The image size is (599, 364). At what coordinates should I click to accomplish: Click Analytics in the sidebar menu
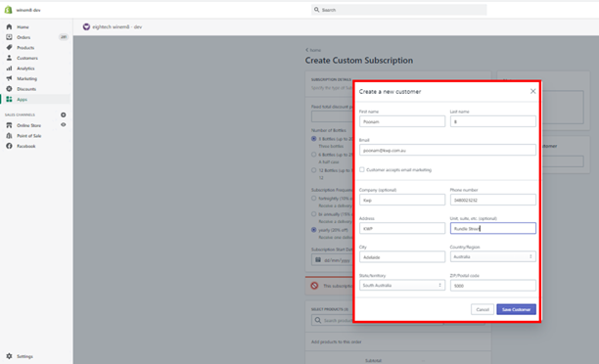25,68
